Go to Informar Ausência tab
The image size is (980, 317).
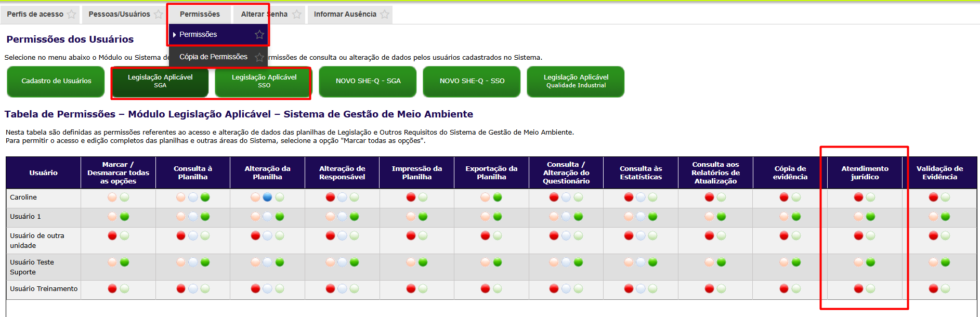(x=345, y=15)
